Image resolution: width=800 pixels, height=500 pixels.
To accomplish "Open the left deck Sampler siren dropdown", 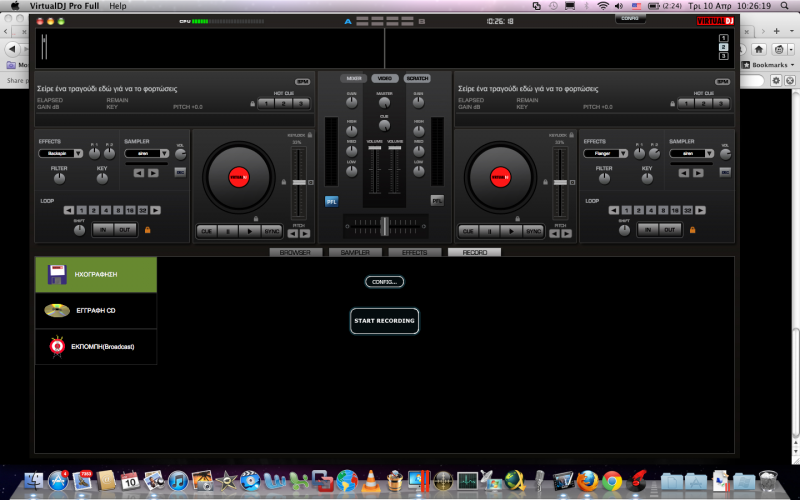I will point(146,153).
